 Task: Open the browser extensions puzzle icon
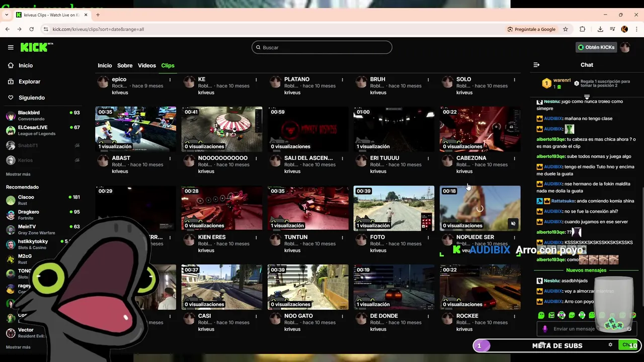pos(583,29)
